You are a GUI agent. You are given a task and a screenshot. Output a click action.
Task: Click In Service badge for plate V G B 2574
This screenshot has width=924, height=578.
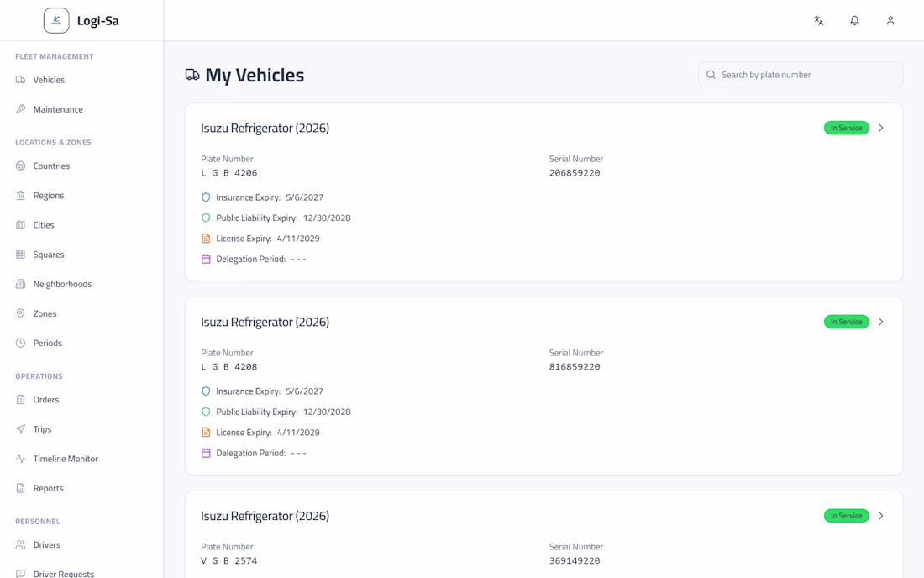pyautogui.click(x=846, y=516)
